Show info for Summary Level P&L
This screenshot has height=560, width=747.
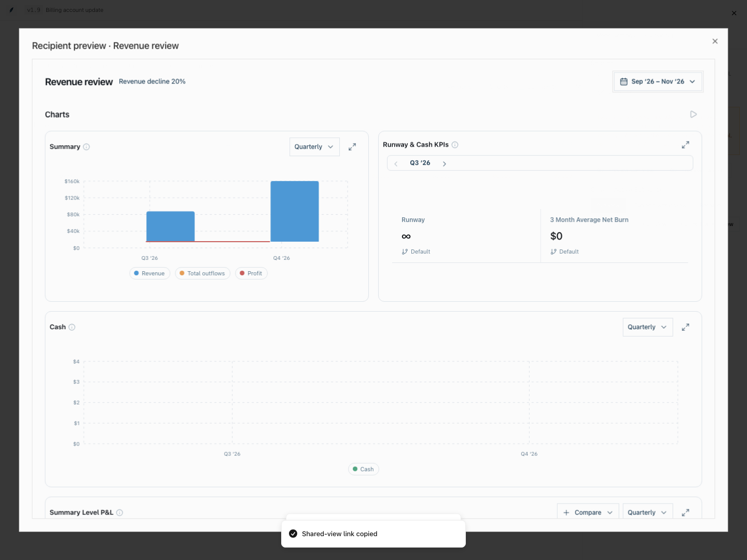120,513
